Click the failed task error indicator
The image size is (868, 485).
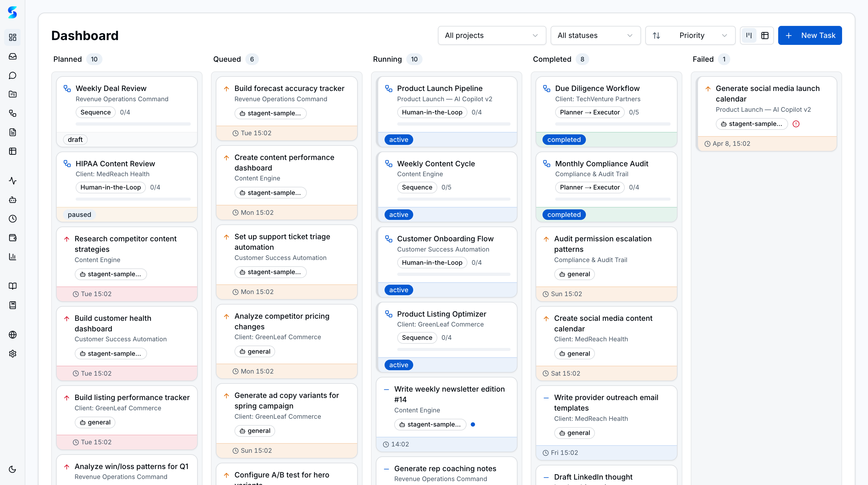tap(796, 124)
